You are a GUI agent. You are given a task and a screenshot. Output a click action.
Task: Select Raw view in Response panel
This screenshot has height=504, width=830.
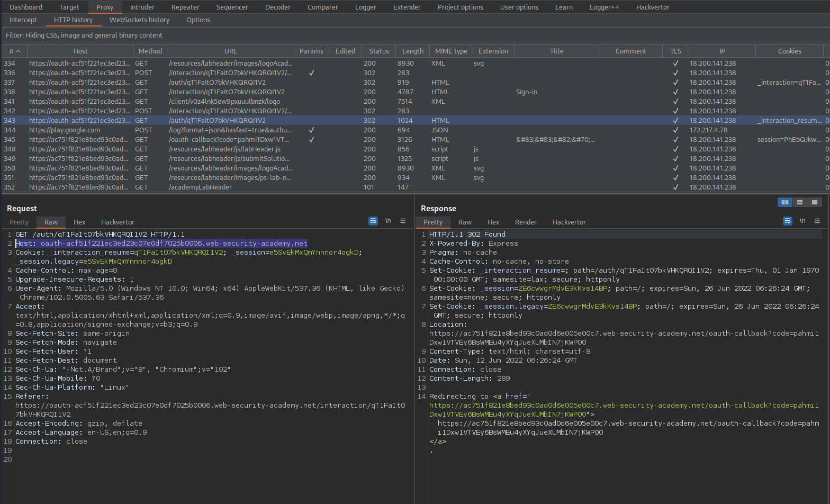(465, 222)
